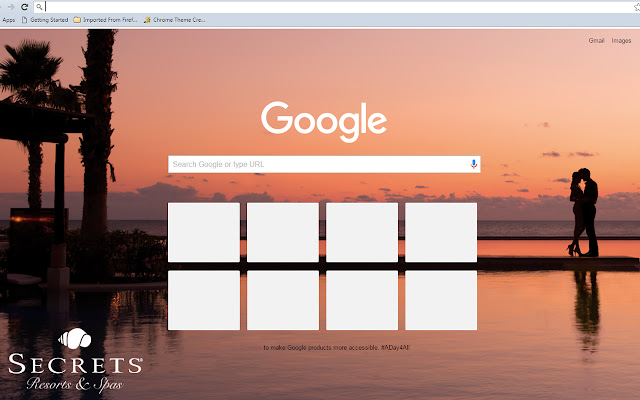Open the fourth most-visited tile in the top row
640x400 pixels.
pos(441,233)
